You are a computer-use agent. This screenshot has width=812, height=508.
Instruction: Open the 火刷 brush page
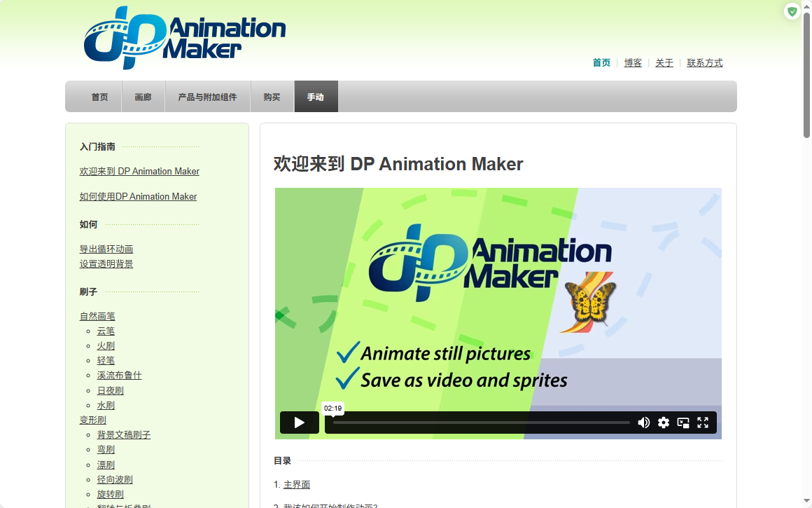coord(106,346)
